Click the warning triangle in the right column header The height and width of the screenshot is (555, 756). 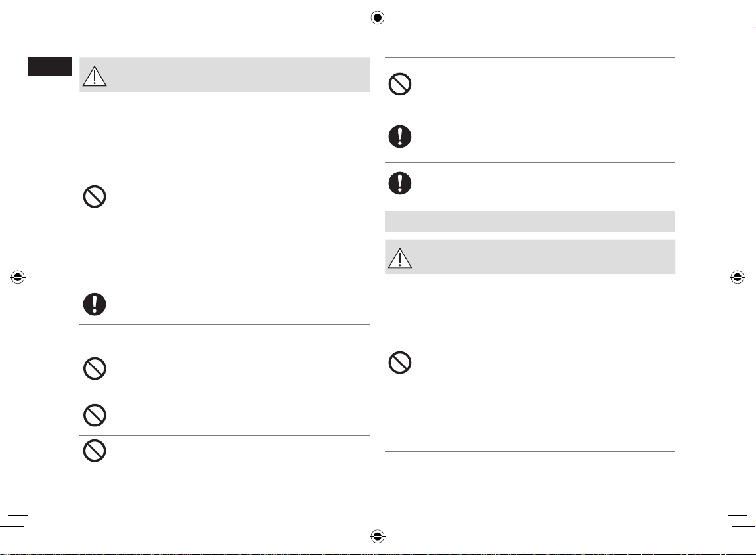[400, 258]
